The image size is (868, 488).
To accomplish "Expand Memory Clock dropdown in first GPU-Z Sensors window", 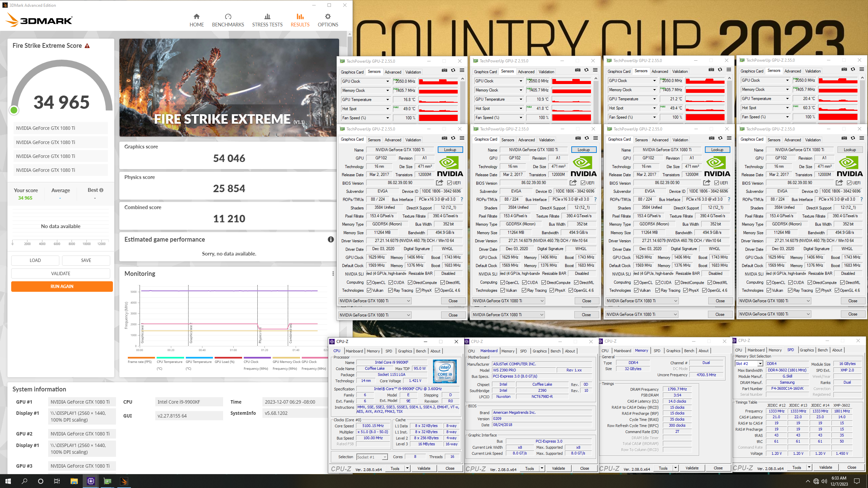I will point(388,90).
